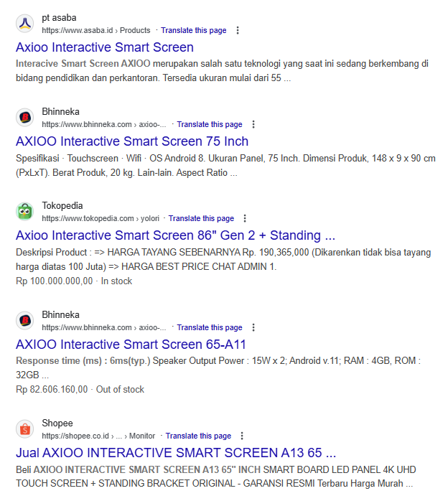Click the shopee.co.id Monitor URL breadcrumb

[98, 436]
